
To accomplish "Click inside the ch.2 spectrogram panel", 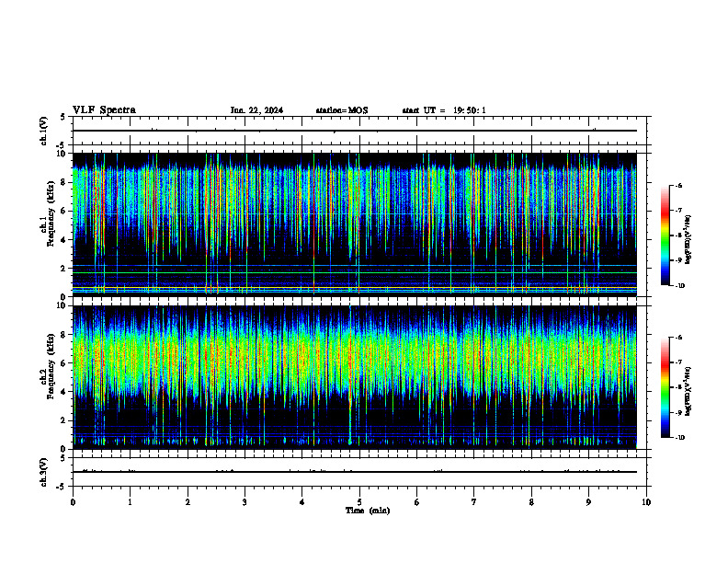I will 355,377.
